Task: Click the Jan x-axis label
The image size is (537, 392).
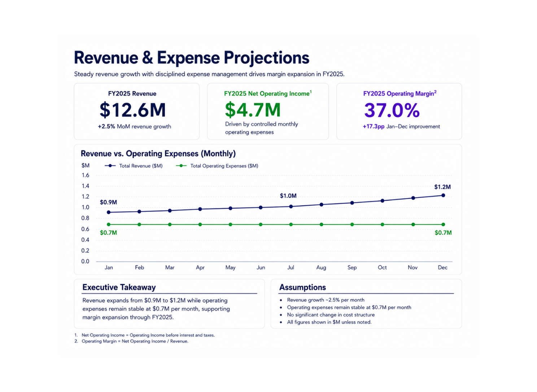Action: coord(109,267)
